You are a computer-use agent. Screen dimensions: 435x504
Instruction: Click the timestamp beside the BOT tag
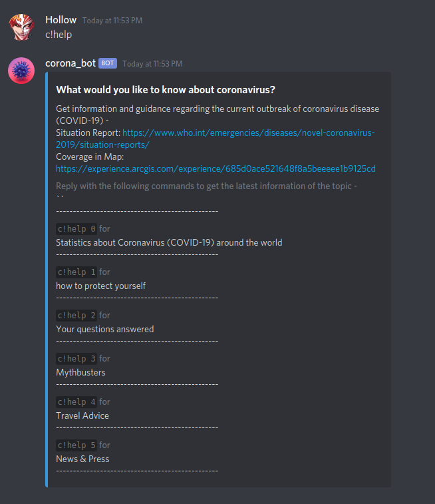pos(152,64)
